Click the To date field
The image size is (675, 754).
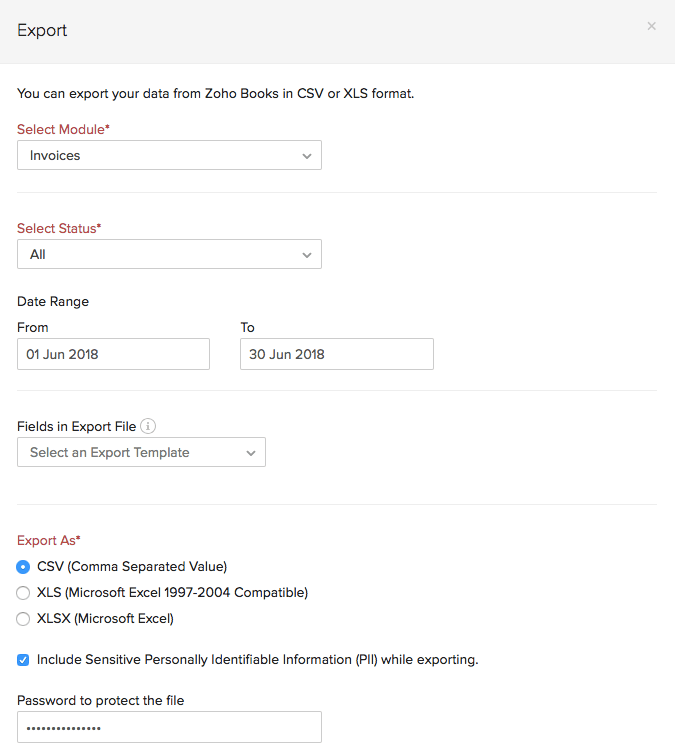click(x=336, y=354)
